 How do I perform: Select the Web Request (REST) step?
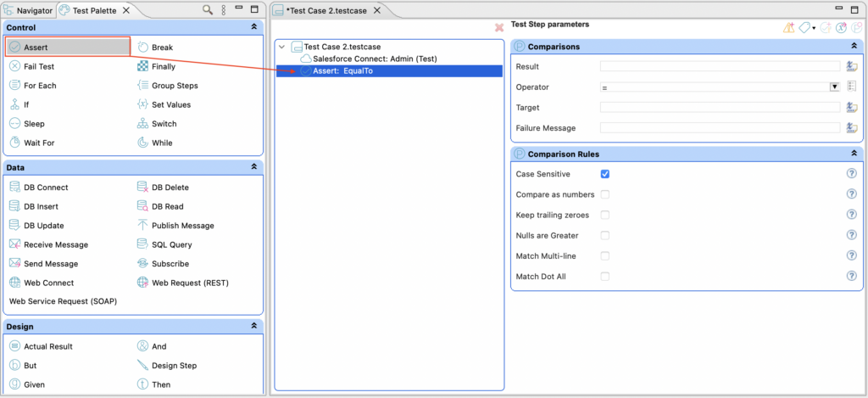(183, 283)
